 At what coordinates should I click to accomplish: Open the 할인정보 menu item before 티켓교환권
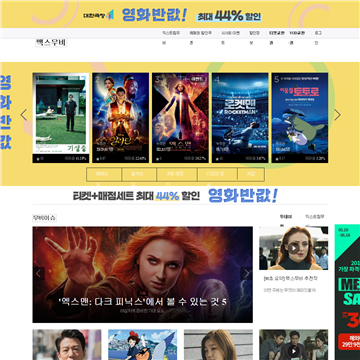click(254, 33)
